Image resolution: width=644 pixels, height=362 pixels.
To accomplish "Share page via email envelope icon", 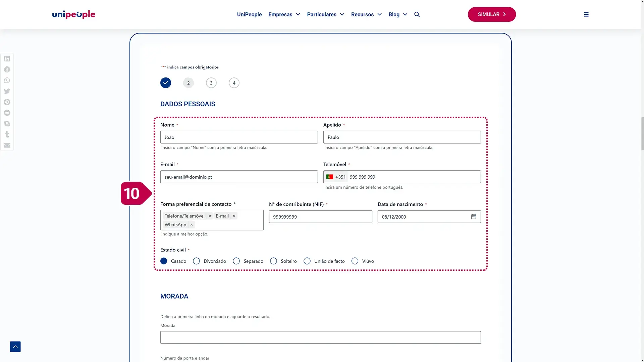I will pyautogui.click(x=7, y=145).
